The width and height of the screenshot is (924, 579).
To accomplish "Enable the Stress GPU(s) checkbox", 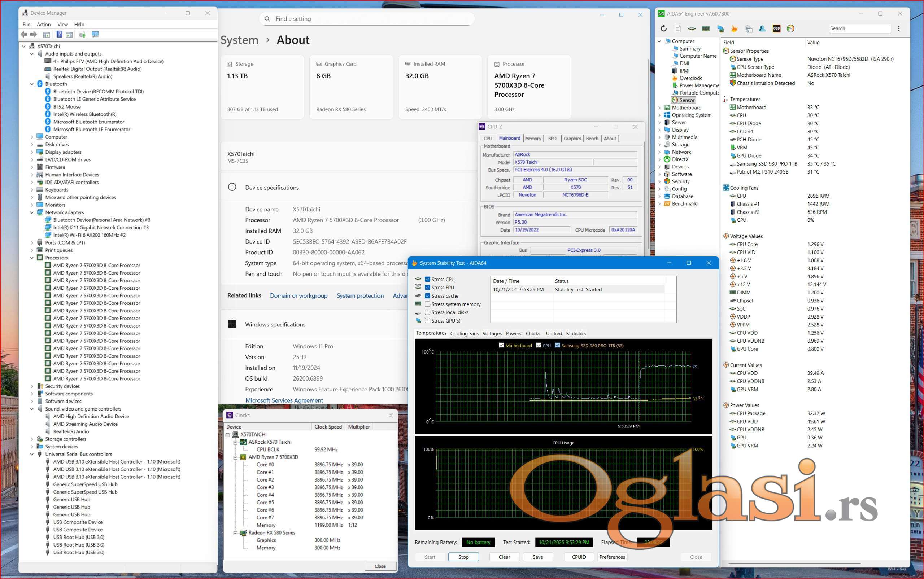I will [427, 320].
